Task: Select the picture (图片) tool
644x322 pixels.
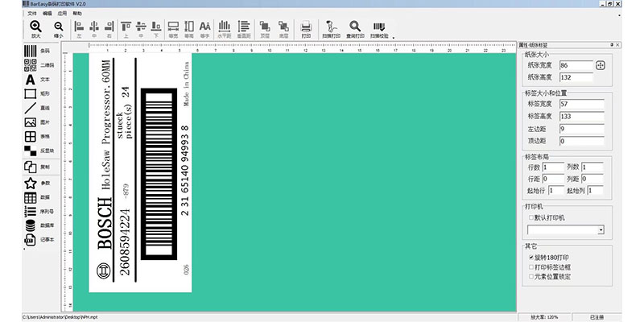Action: [31, 122]
